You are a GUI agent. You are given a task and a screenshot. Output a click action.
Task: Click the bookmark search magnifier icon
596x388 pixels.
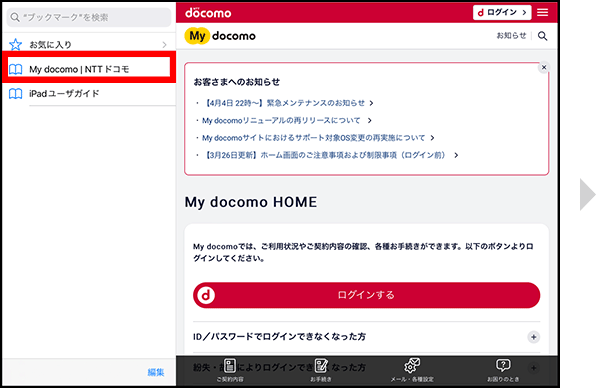[15, 17]
